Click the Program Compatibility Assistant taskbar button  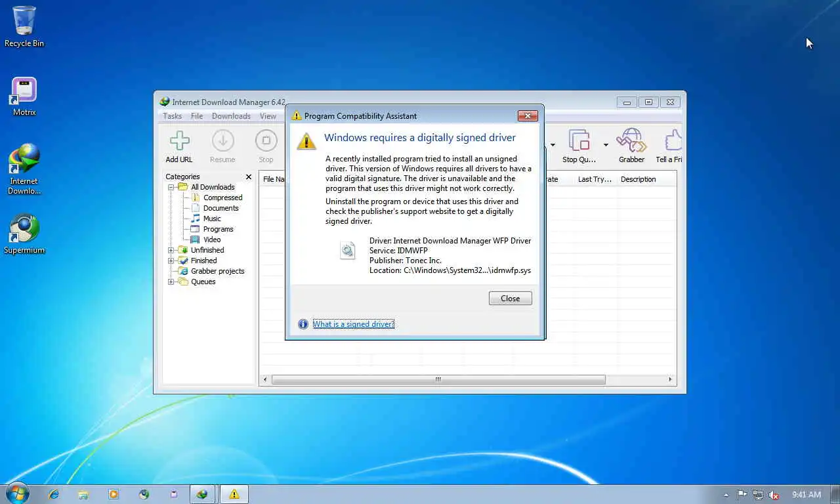(234, 494)
